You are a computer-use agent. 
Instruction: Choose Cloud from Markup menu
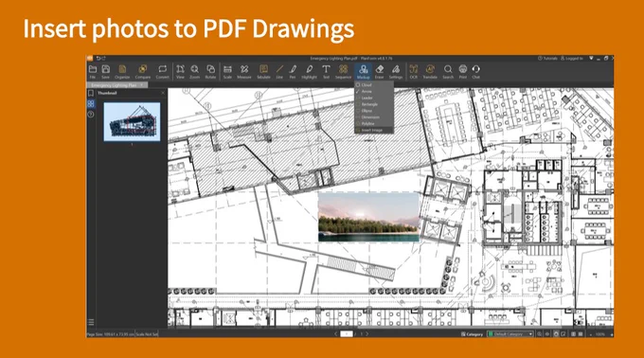(374, 85)
